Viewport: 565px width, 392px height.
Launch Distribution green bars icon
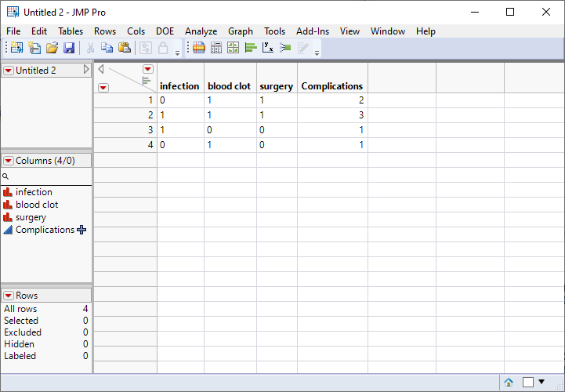tap(251, 48)
